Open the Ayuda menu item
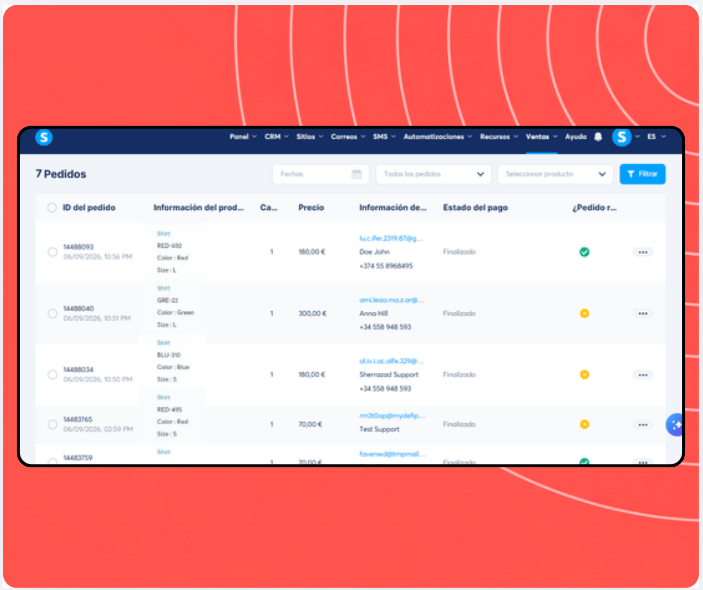This screenshot has height=590, width=703. [576, 137]
